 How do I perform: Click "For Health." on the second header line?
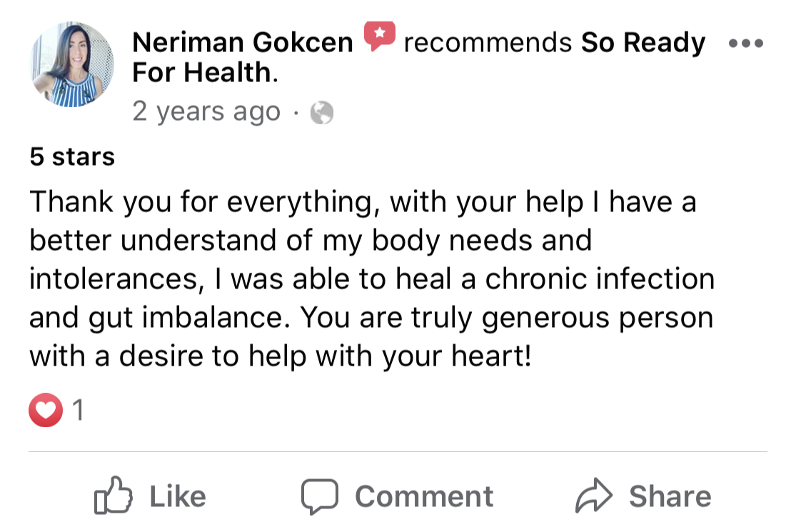[205, 73]
